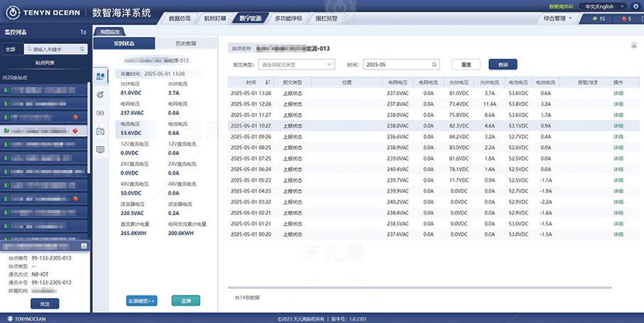
Task: Open the 数据总览 top tab
Action: click(x=185, y=18)
